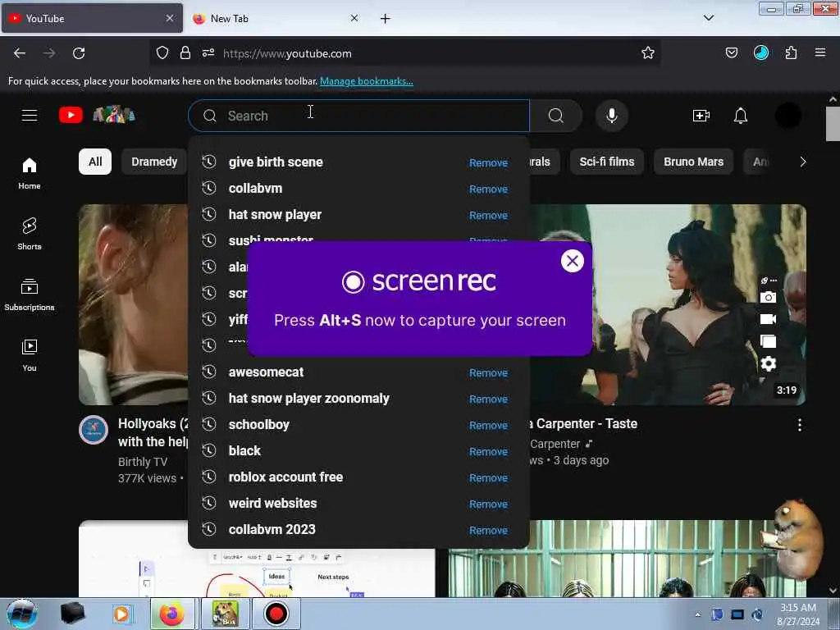Choose the 'weird websites' suggestion
Screen dimensions: 840x630
click(x=358, y=503)
